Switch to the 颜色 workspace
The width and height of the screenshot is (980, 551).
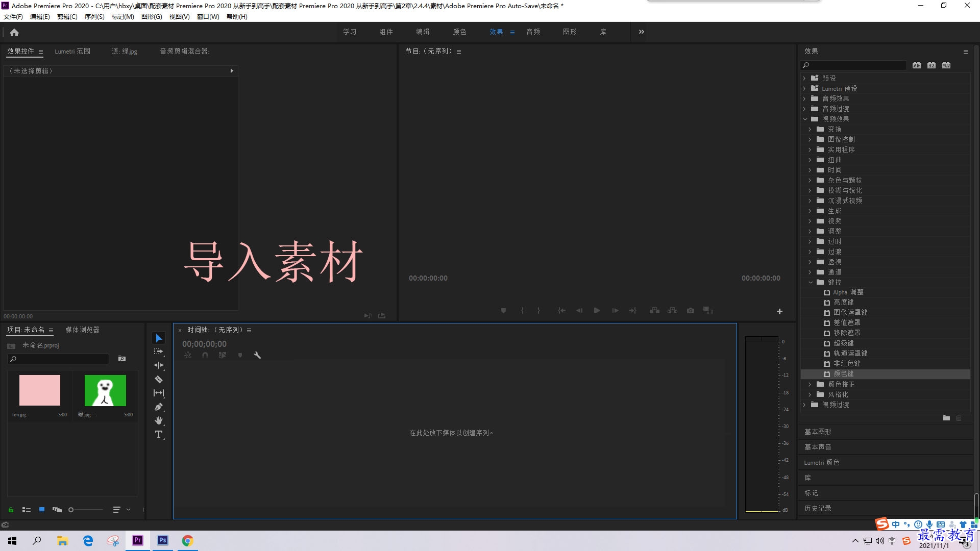459,32
